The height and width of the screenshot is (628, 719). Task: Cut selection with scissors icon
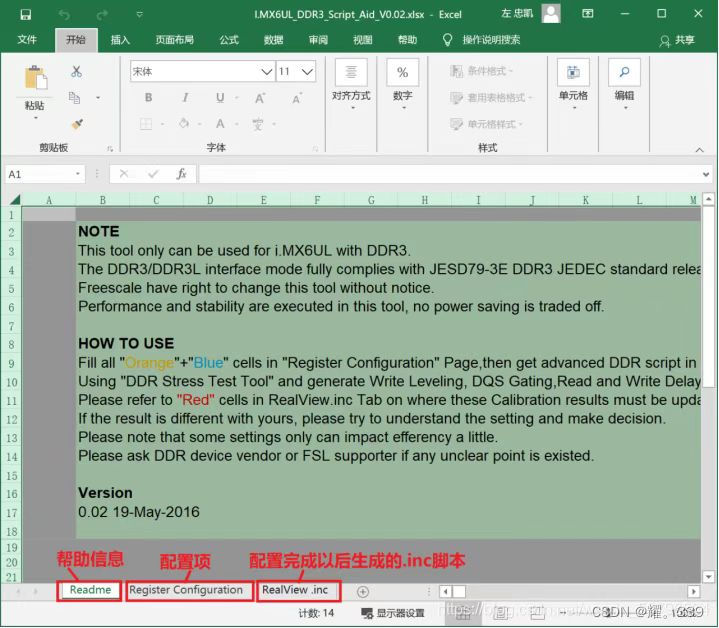76,71
